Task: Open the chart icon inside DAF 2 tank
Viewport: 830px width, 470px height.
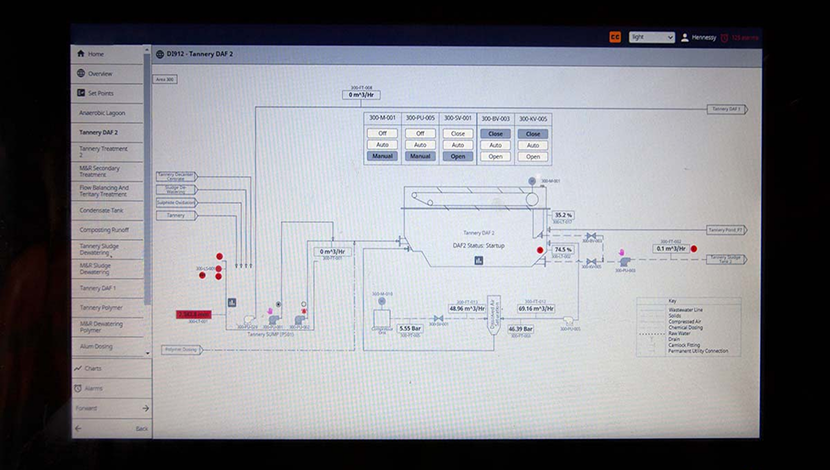Action: 479,260
